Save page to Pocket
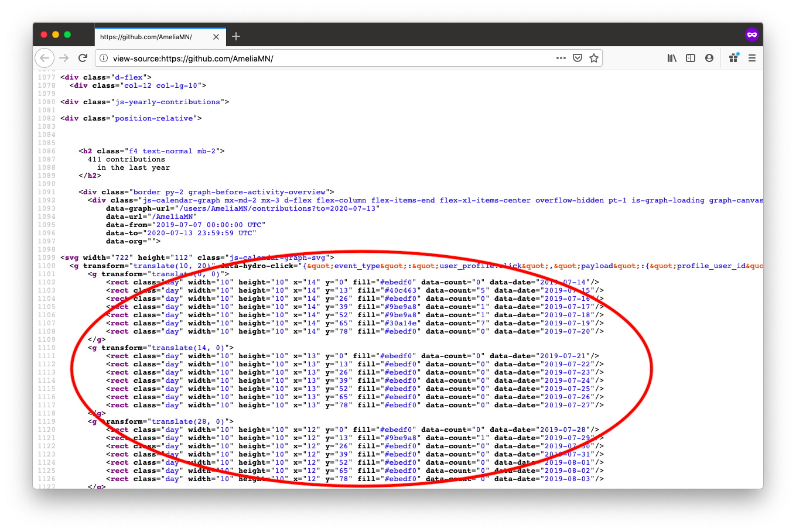796x532 pixels. [x=578, y=58]
